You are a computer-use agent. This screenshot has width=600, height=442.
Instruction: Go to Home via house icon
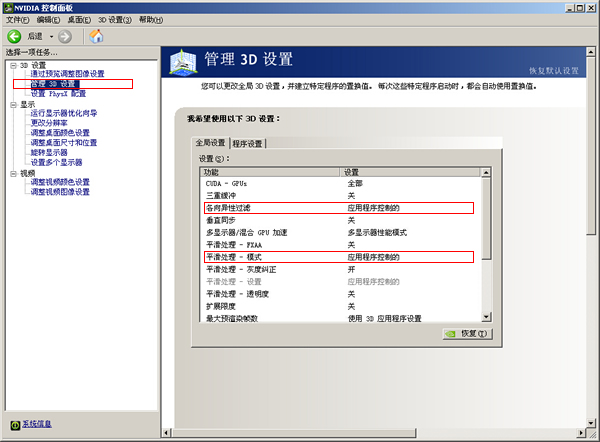96,36
